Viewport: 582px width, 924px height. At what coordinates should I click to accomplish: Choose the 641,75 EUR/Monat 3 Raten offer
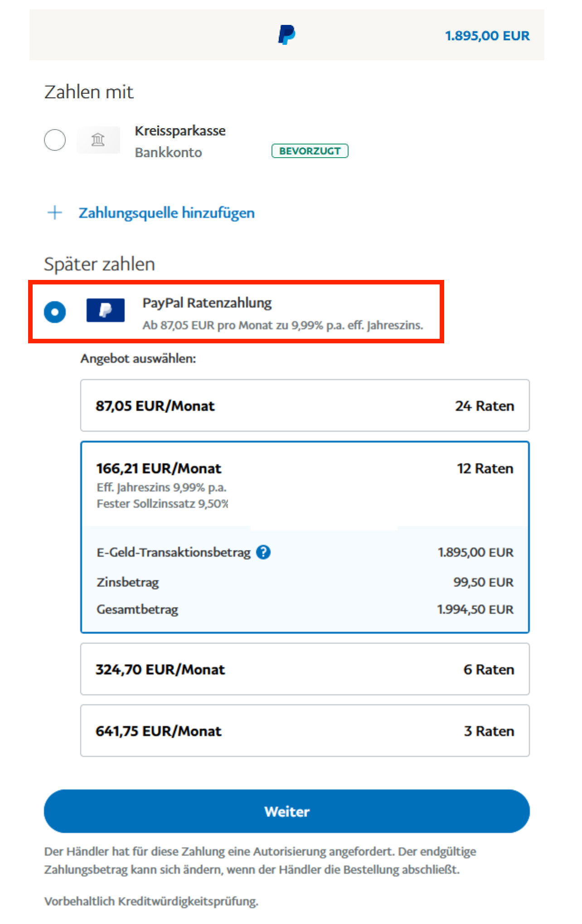tap(305, 731)
